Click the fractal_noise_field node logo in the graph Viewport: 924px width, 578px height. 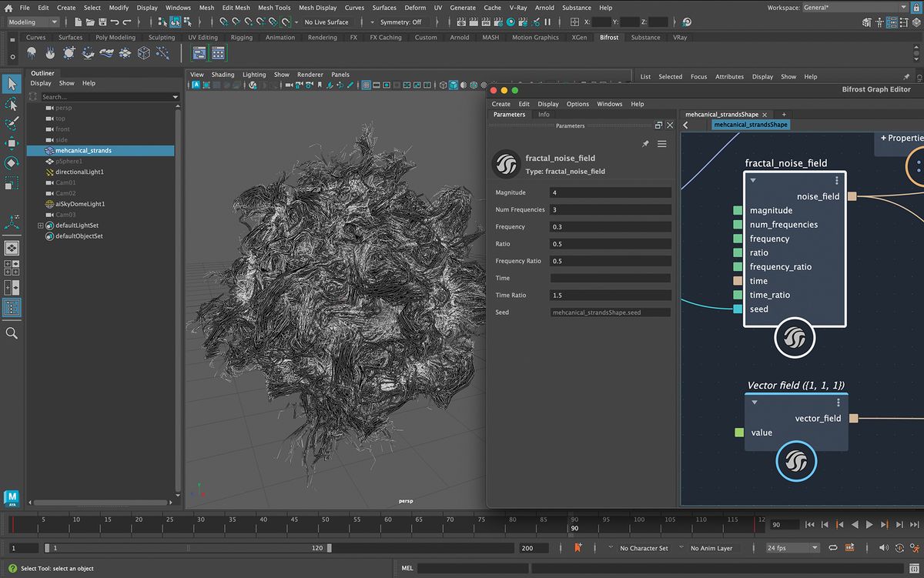tap(795, 339)
